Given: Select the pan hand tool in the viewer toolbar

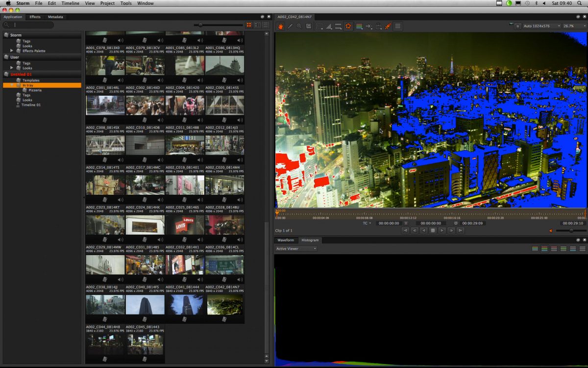Looking at the screenshot, I should click(280, 26).
